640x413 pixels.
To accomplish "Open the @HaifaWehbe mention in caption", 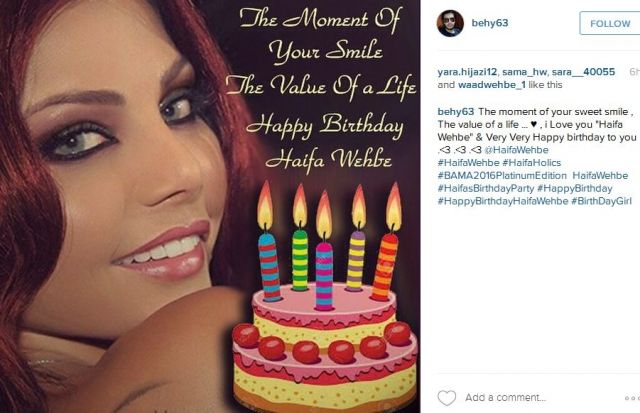I will tap(516, 150).
